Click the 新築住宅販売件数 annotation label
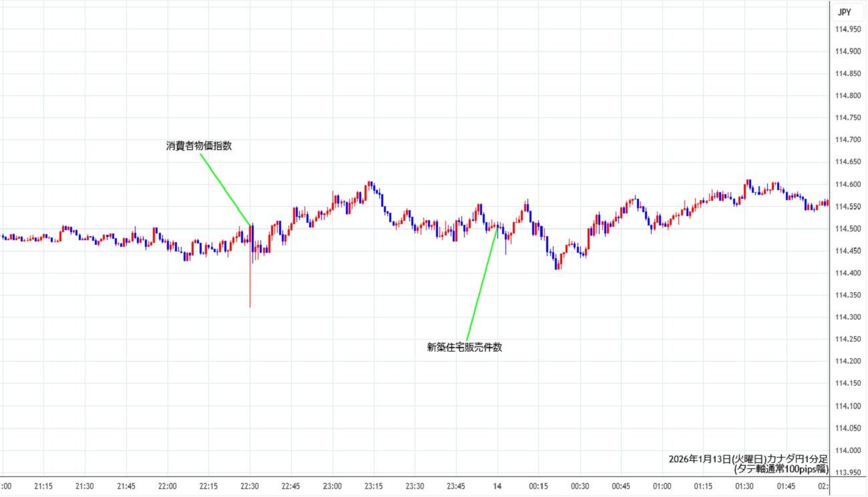Viewport: 868px width, 497px height. tap(464, 348)
